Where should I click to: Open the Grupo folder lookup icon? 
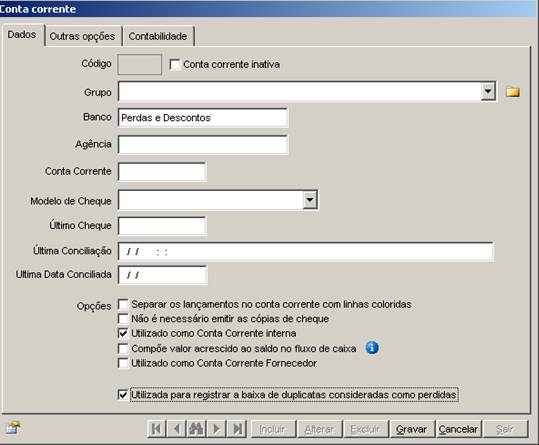tap(513, 92)
